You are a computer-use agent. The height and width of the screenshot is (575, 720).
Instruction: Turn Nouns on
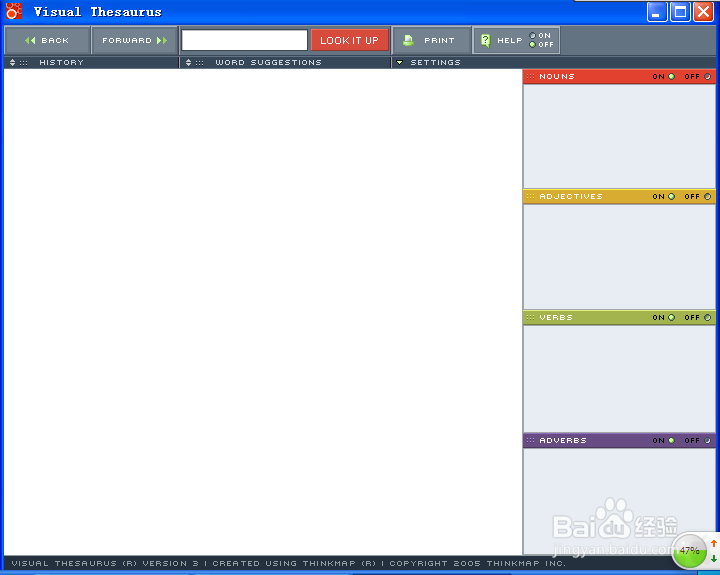[671, 77]
